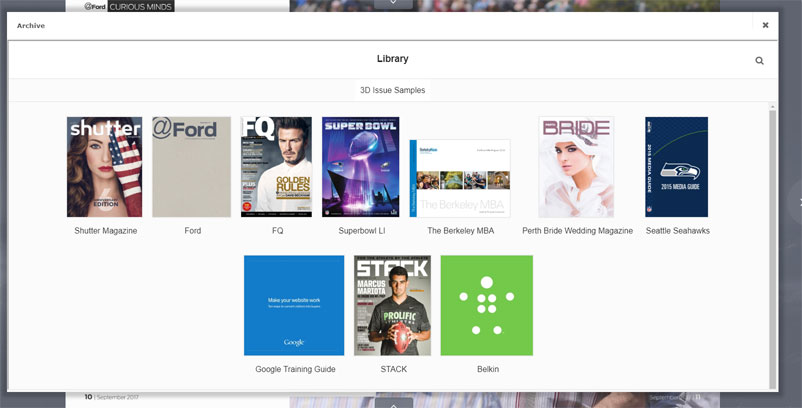Click the Google Training Guide label
This screenshot has height=408, width=802.
click(x=294, y=369)
